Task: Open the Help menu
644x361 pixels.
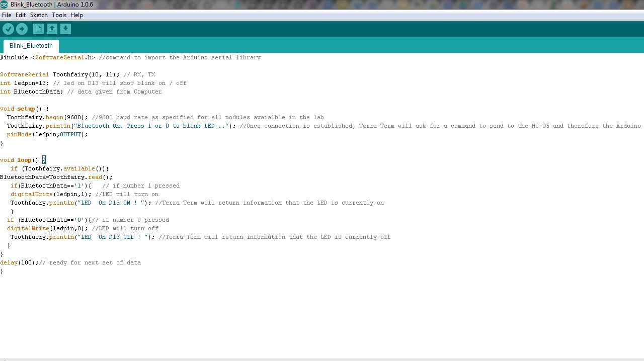Action: tap(76, 15)
